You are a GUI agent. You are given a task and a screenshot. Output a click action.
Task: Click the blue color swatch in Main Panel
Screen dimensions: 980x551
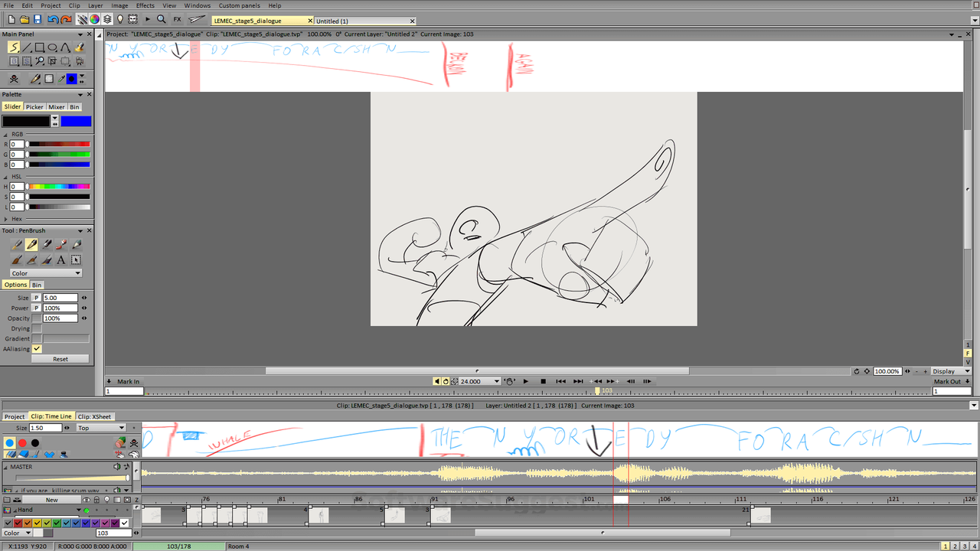pos(70,78)
